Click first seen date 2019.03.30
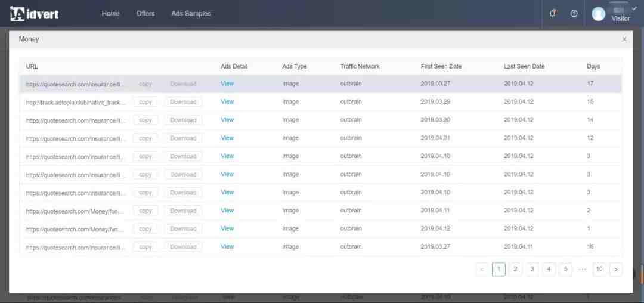The image size is (644, 303). [x=435, y=120]
